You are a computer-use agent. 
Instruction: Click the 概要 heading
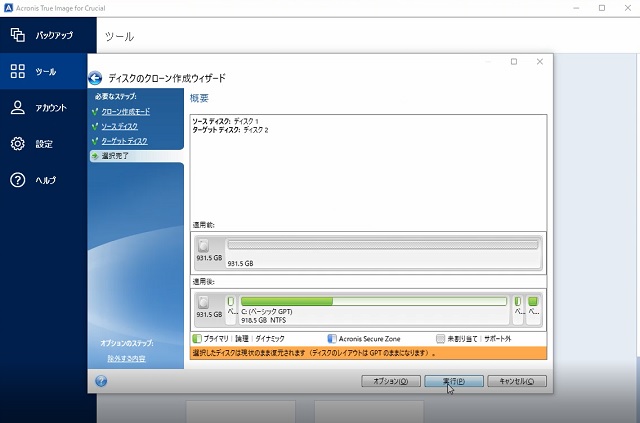200,98
